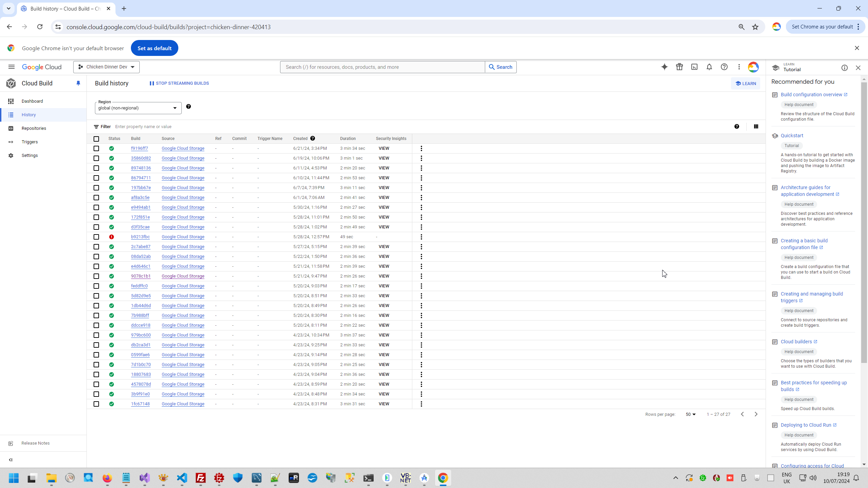
Task: Open the rows per page dropdown
Action: tap(690, 414)
